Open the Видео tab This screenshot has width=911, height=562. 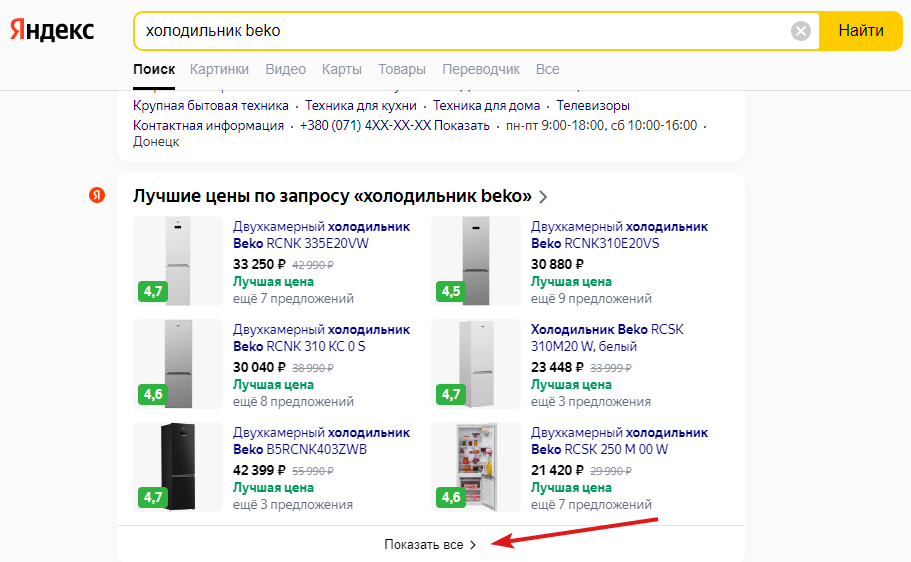click(x=285, y=69)
